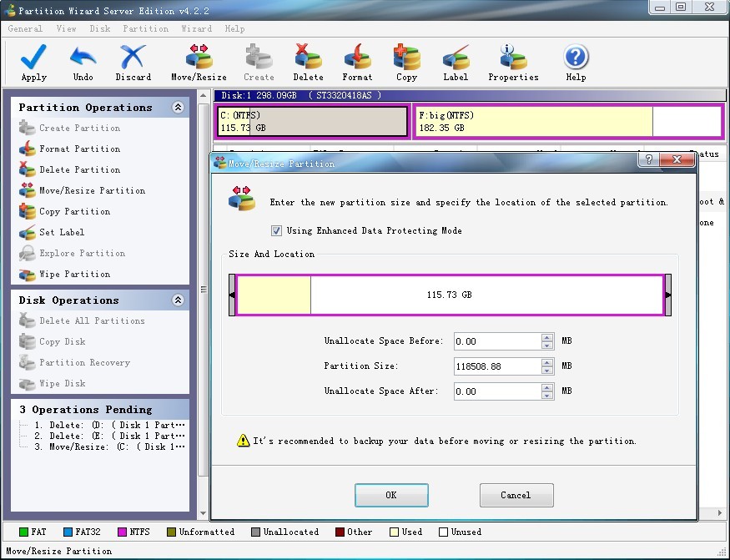Click the Disk:1 298.09GB header bar
The width and height of the screenshot is (730, 560).
click(x=469, y=95)
